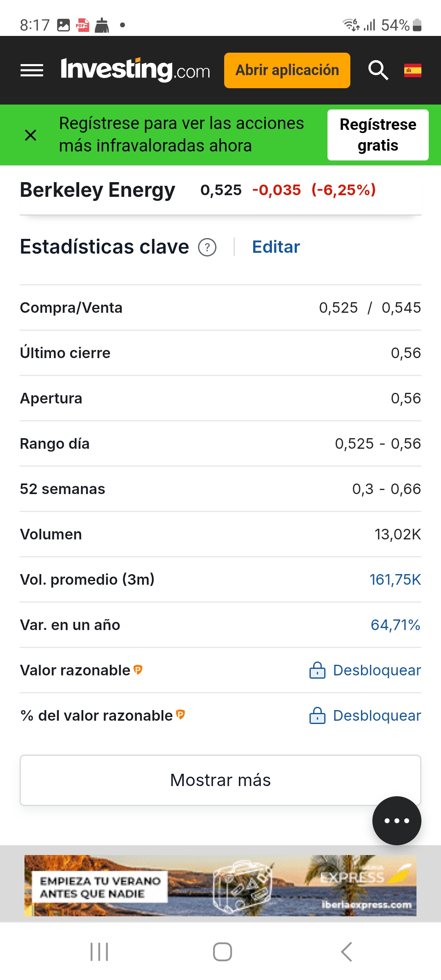Open the hamburger navigation menu

coord(32,70)
